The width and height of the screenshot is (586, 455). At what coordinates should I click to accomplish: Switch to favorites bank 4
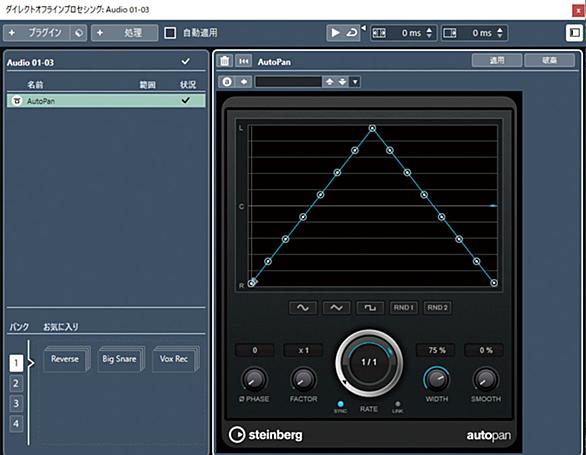point(16,424)
